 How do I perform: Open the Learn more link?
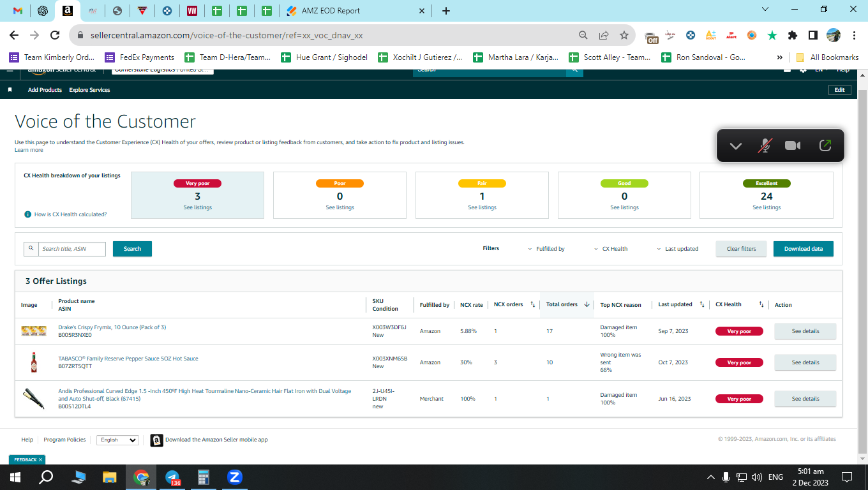click(29, 150)
